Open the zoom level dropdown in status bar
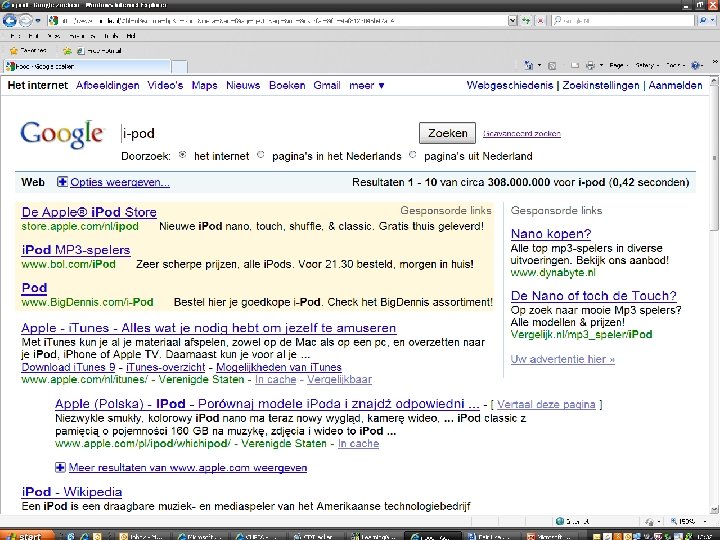Viewport: 720px width, 540px height. pos(706,521)
